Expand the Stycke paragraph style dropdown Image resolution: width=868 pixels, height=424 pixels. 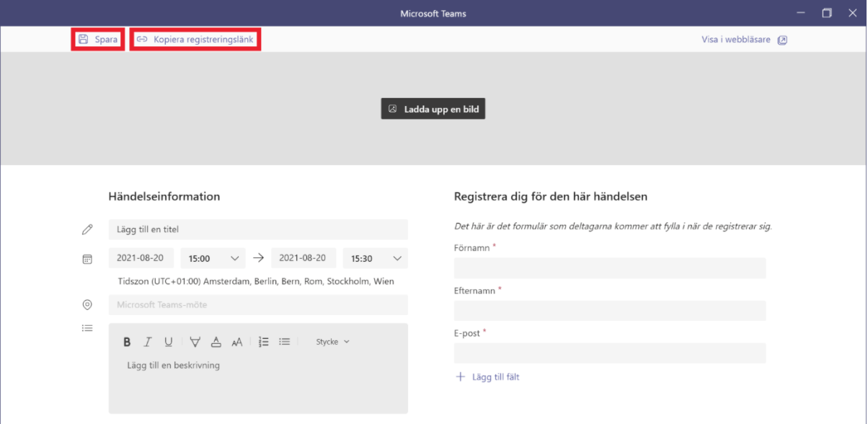pos(332,342)
